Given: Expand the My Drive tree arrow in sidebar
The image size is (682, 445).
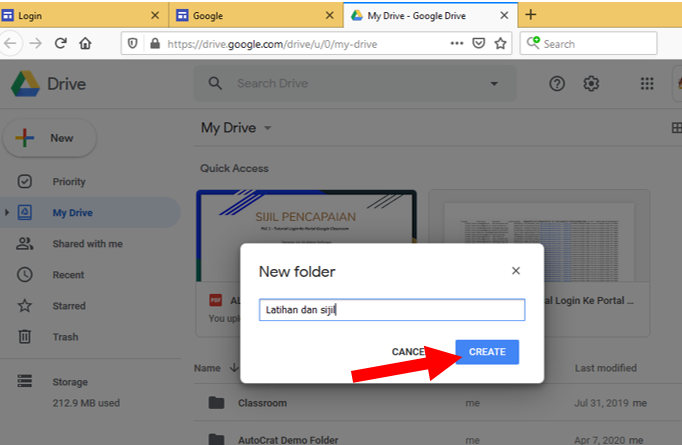Looking at the screenshot, I should point(7,213).
